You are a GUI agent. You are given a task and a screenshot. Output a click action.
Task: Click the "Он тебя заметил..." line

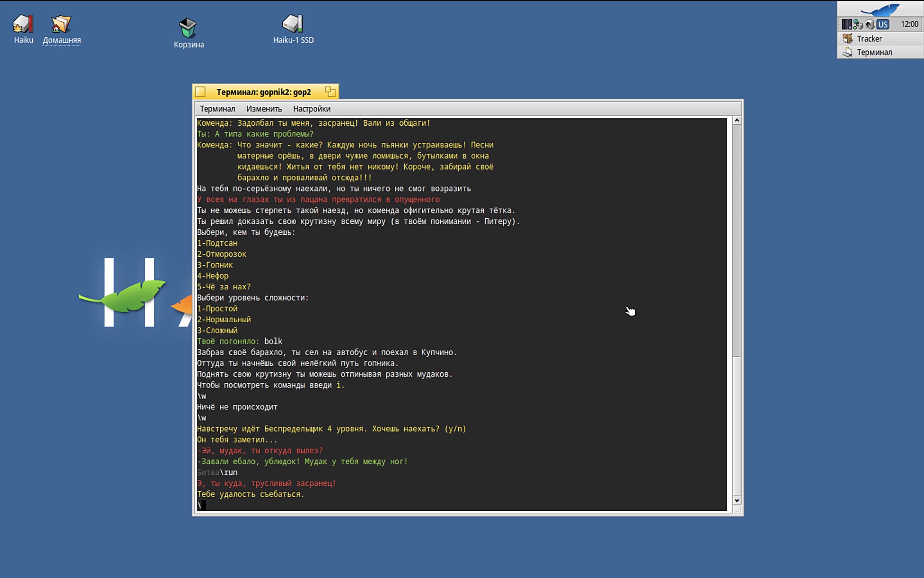pos(237,440)
